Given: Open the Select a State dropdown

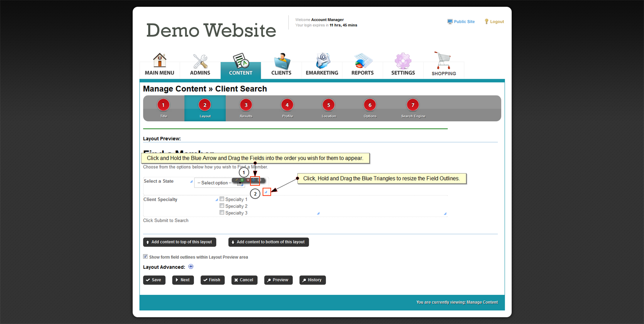Looking at the screenshot, I should point(219,183).
